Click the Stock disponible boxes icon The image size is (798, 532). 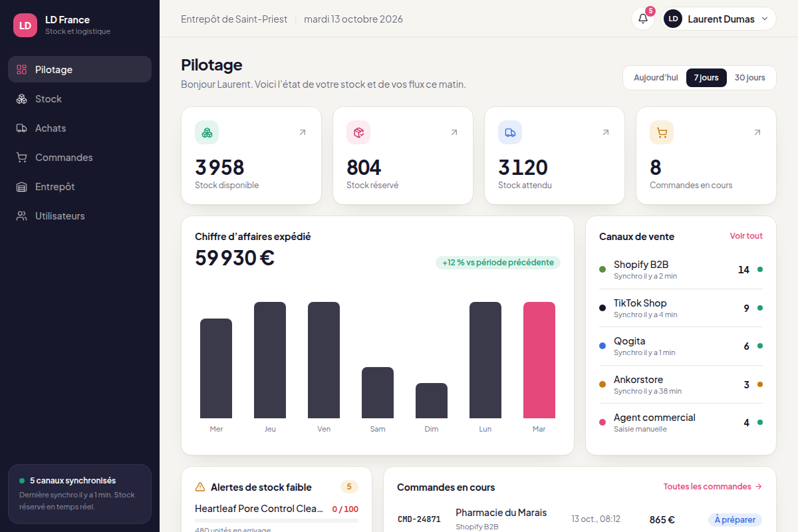tap(207, 132)
